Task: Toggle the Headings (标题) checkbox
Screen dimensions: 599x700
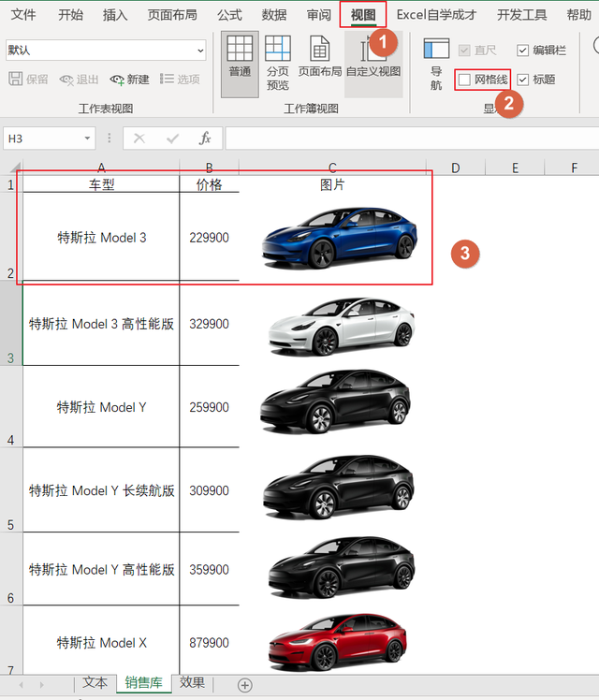Action: (522, 80)
